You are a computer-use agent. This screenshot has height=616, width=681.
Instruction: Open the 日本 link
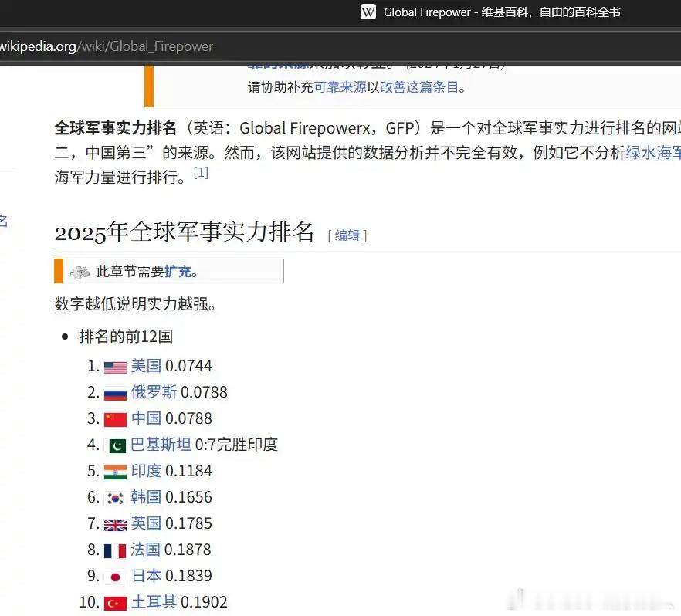tap(146, 576)
